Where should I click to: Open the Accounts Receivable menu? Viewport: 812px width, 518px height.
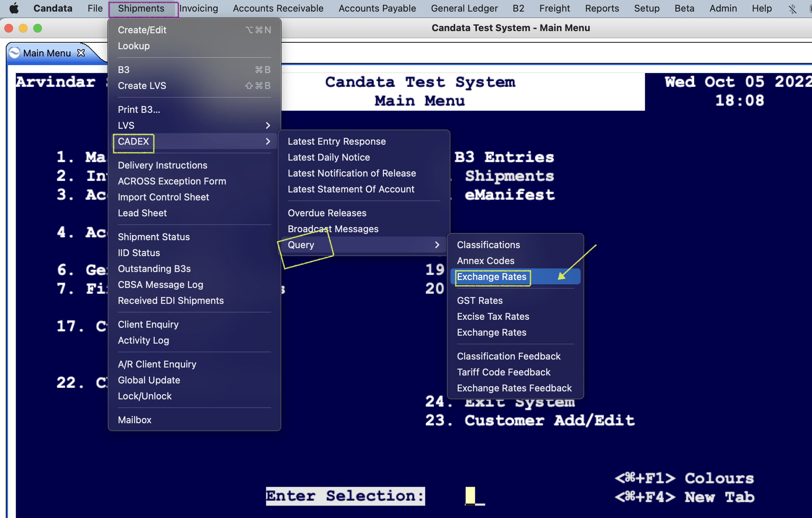coord(278,8)
